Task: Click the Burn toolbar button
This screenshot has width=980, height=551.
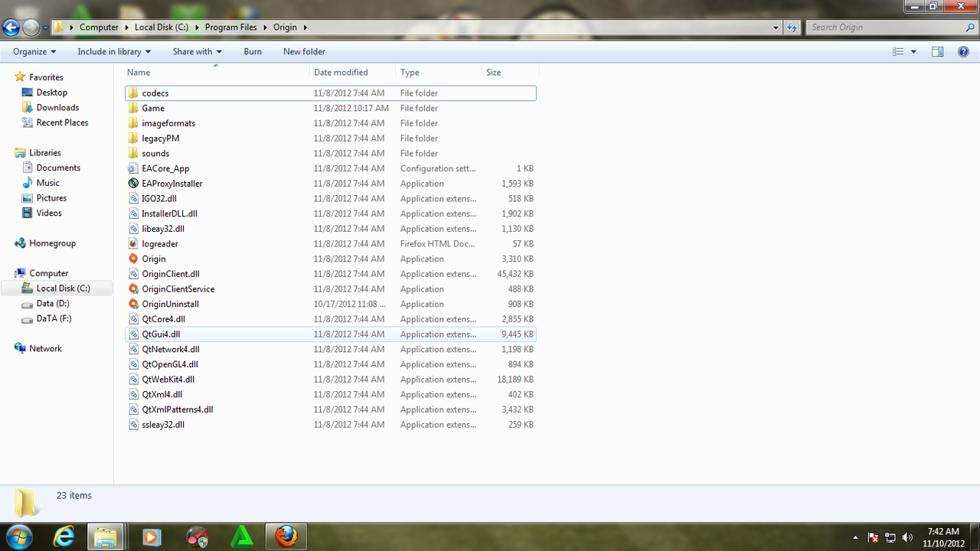Action: coord(253,51)
